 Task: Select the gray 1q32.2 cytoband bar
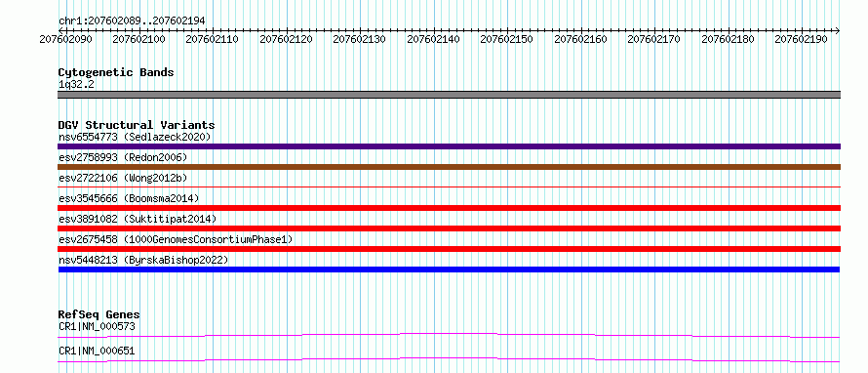pos(449,95)
